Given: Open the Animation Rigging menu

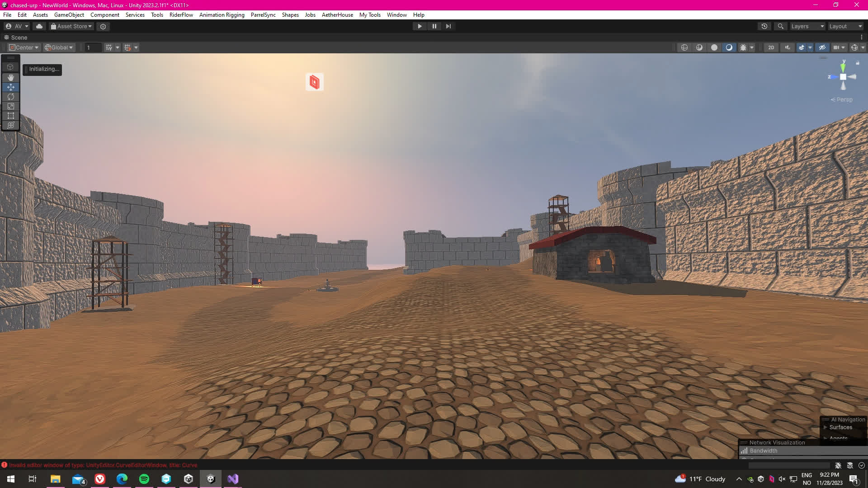Looking at the screenshot, I should (x=222, y=15).
